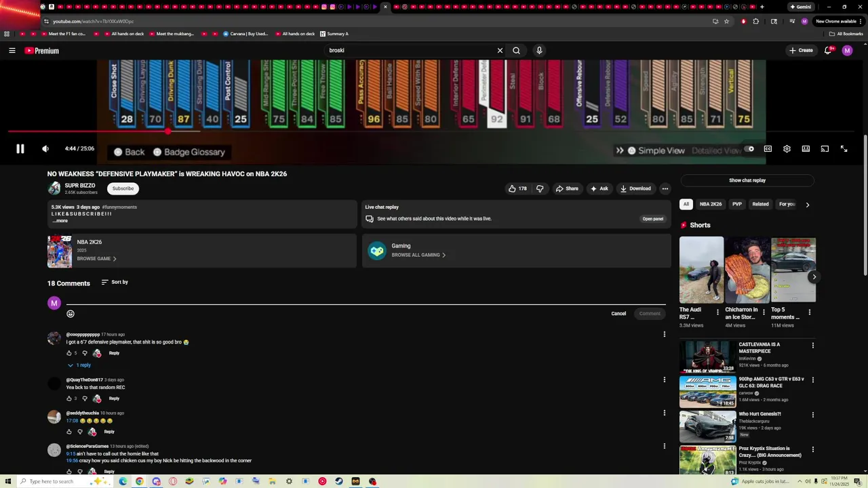Toggle subtitles closed captions button
This screenshot has width=868, height=488.
pos(768,149)
